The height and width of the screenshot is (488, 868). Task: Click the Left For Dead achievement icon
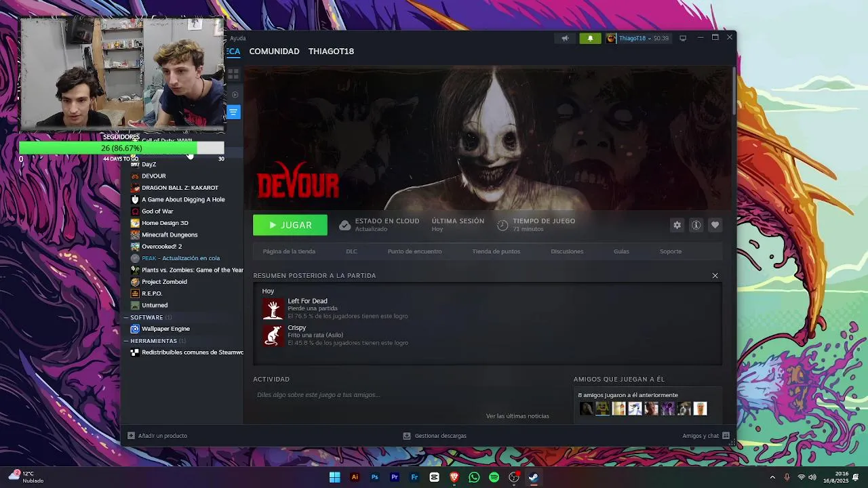273,309
